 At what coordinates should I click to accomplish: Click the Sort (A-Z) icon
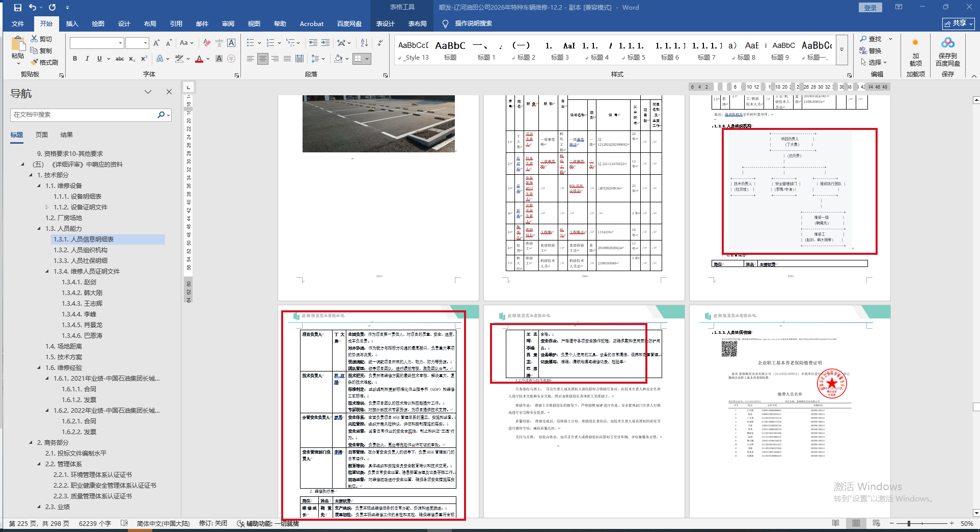pos(364,43)
